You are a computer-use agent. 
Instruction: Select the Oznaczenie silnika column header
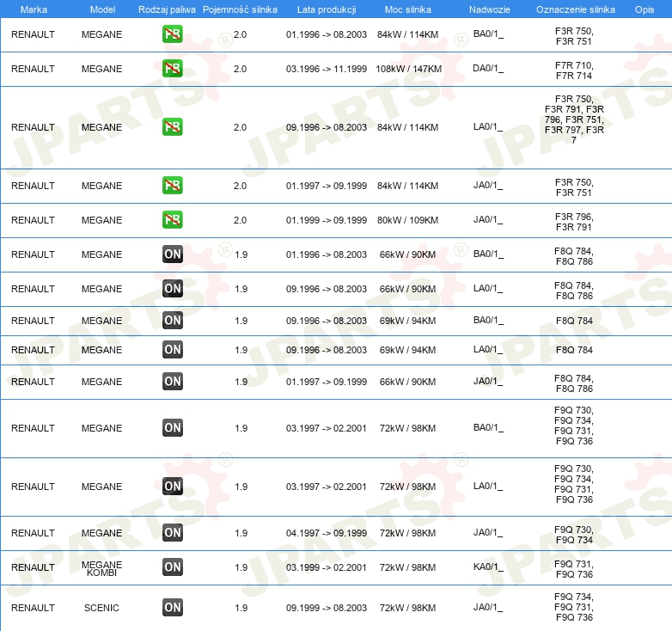coord(575,9)
